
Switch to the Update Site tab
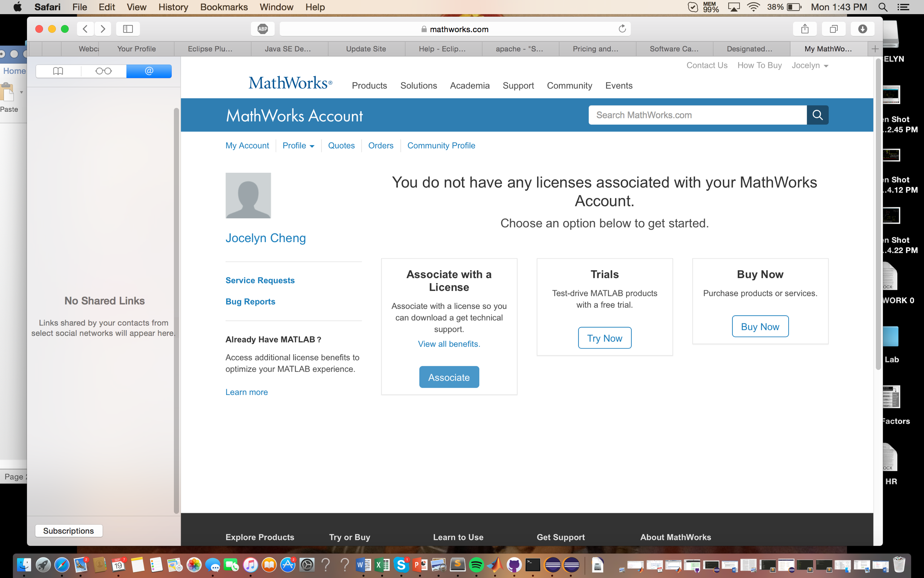click(x=366, y=48)
